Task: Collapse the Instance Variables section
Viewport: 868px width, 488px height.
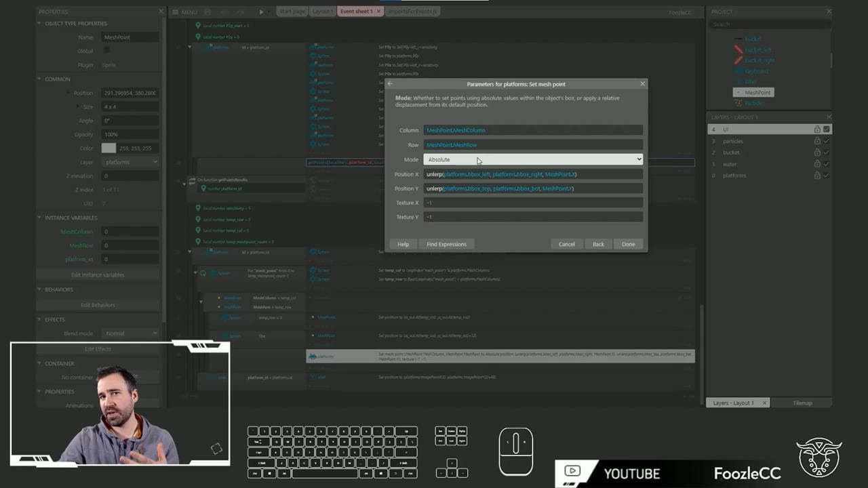Action: tap(39, 218)
